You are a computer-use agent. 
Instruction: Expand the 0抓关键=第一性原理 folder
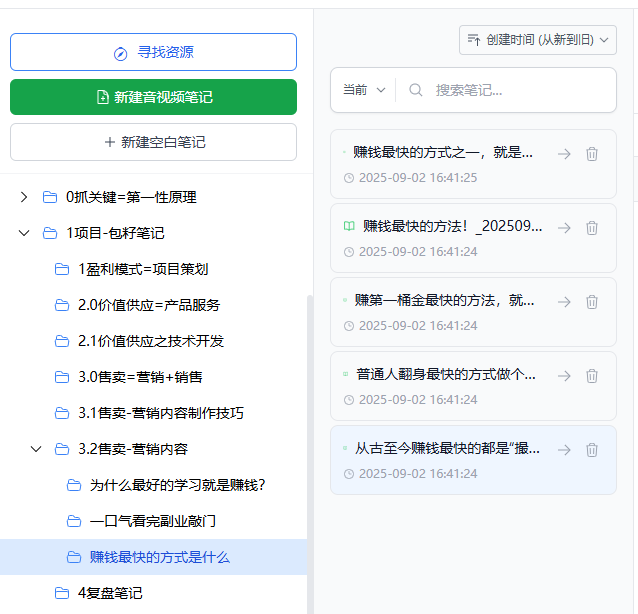(24, 197)
